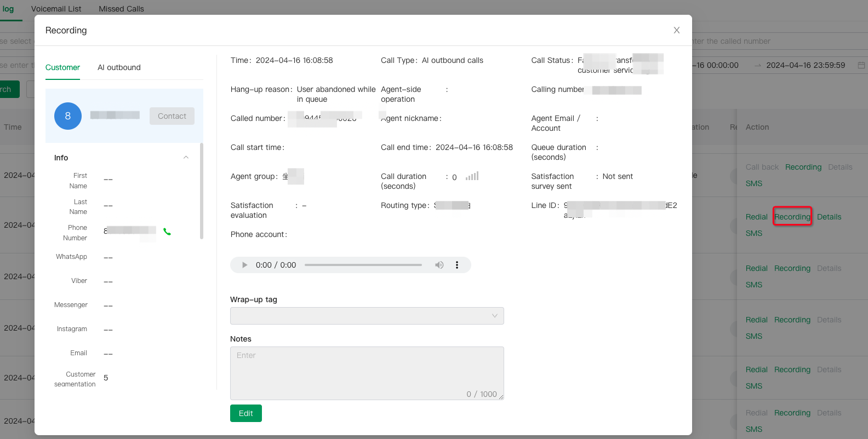This screenshot has width=868, height=439.
Task: Click end date 2024-04-16 23:59:59
Action: click(806, 65)
